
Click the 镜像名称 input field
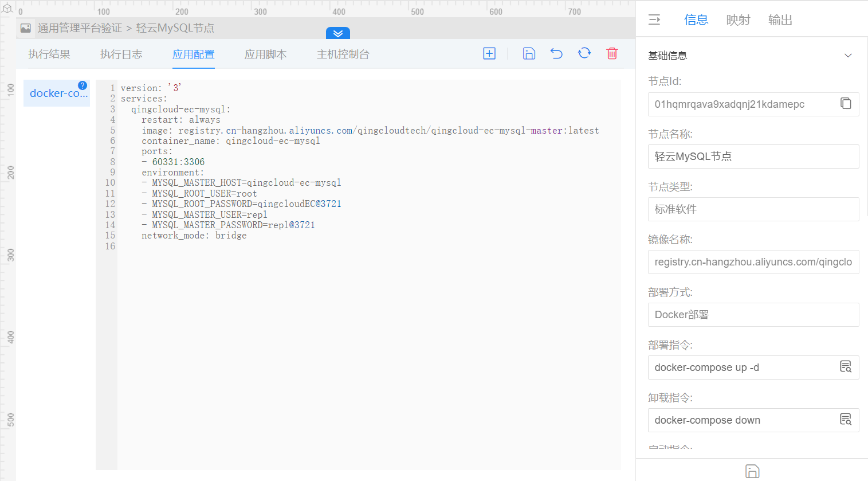point(753,262)
